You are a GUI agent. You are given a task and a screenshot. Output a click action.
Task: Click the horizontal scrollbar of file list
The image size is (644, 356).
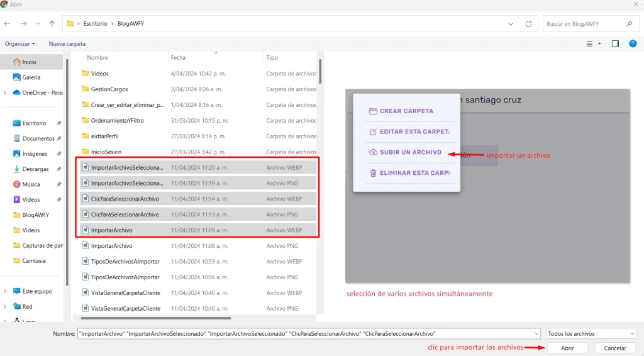click(156, 318)
